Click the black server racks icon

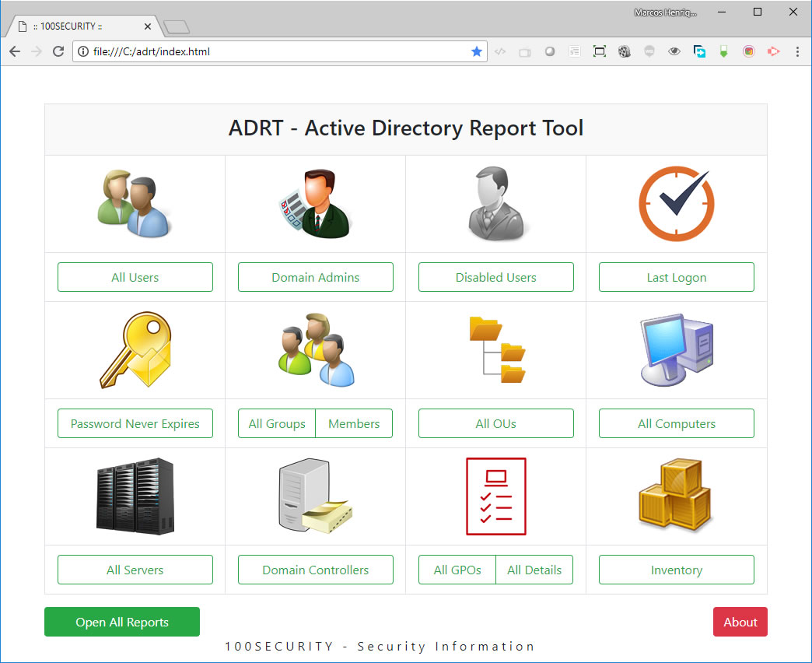pyautogui.click(x=134, y=496)
